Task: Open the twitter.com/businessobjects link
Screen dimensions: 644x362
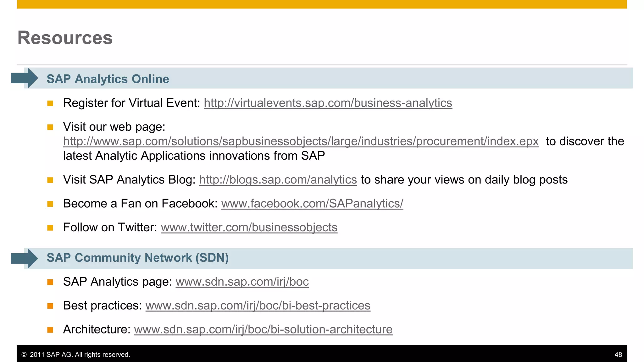Action: click(249, 228)
